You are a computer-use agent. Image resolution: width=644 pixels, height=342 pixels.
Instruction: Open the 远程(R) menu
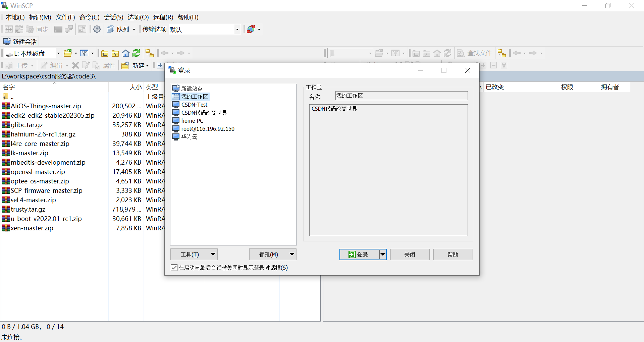pyautogui.click(x=163, y=17)
